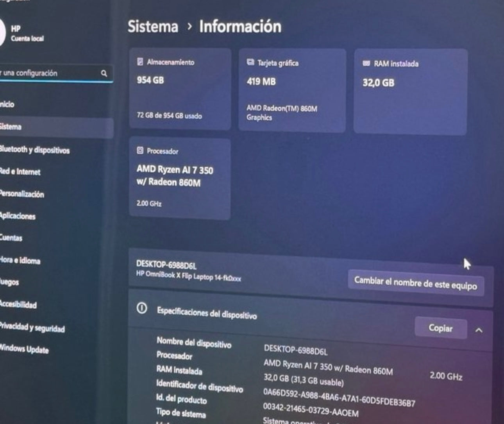Open the RAM instalada 32,0 GB card
504x424 pixels.
tap(411, 92)
